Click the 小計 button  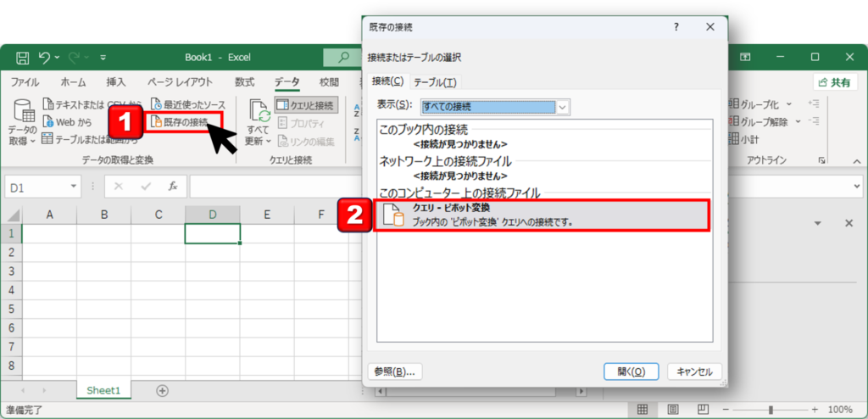744,139
